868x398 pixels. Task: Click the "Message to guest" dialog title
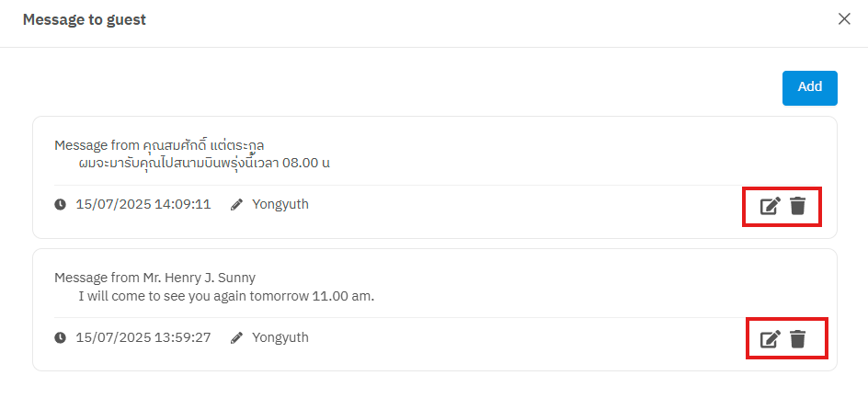point(85,20)
